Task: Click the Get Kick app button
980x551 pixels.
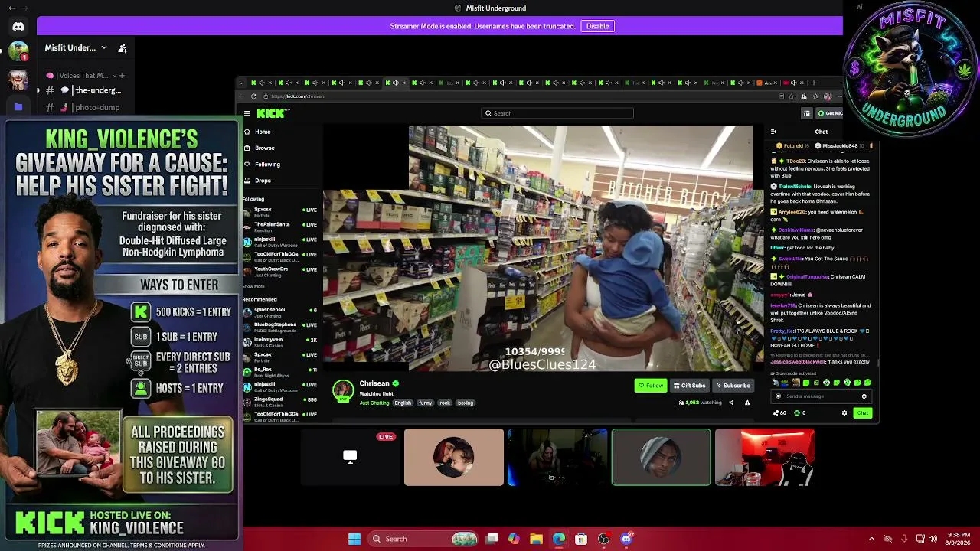Action: tap(829, 113)
